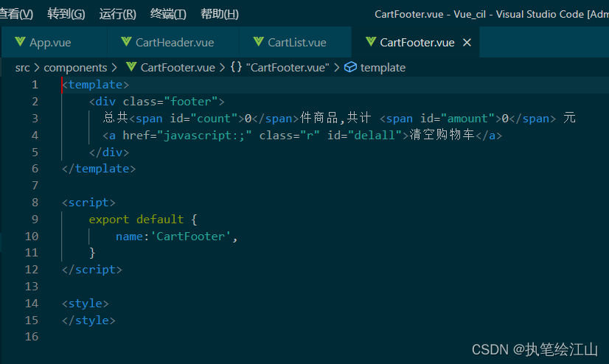Click the class="footer" attribute value
Viewport: 609px width, 364px height.
point(191,102)
